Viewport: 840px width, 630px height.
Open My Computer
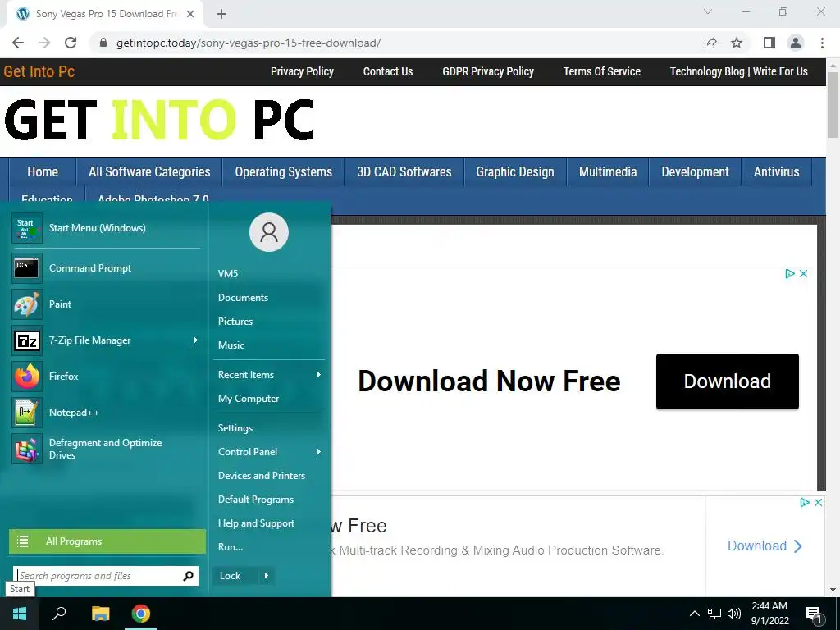click(249, 399)
